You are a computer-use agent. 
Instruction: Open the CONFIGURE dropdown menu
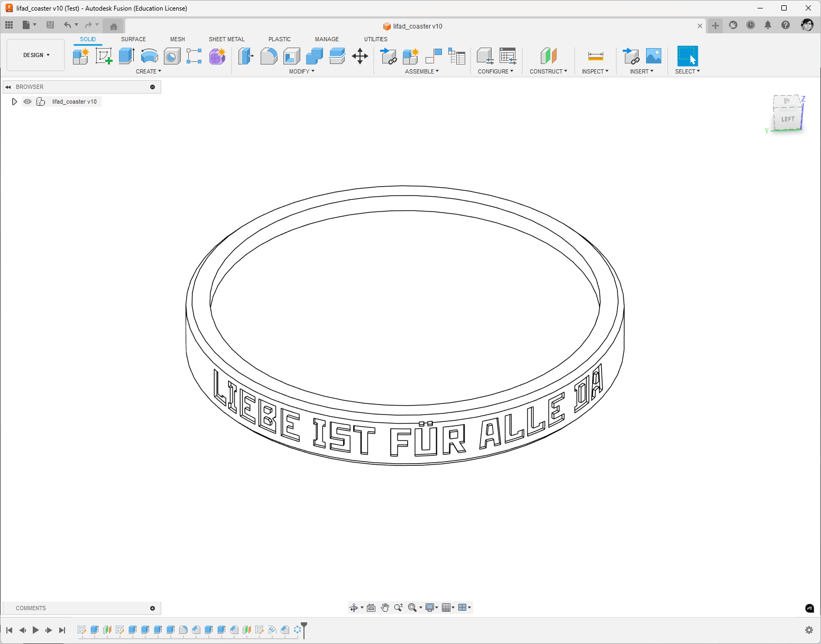[x=496, y=71]
